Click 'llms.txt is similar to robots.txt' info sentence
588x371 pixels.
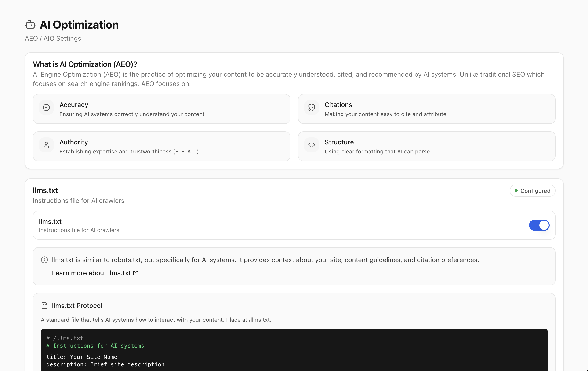(265, 260)
